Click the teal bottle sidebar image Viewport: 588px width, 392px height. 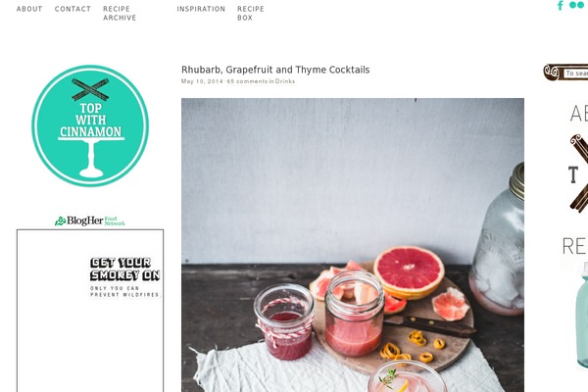[581, 316]
